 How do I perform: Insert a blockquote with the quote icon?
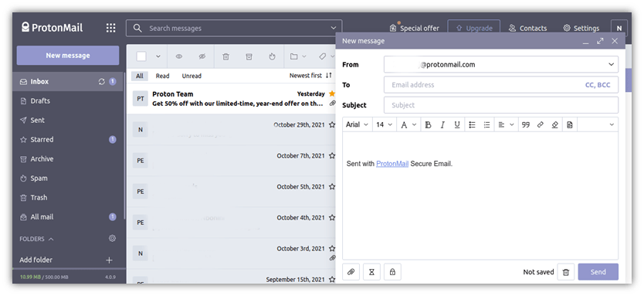(x=526, y=124)
